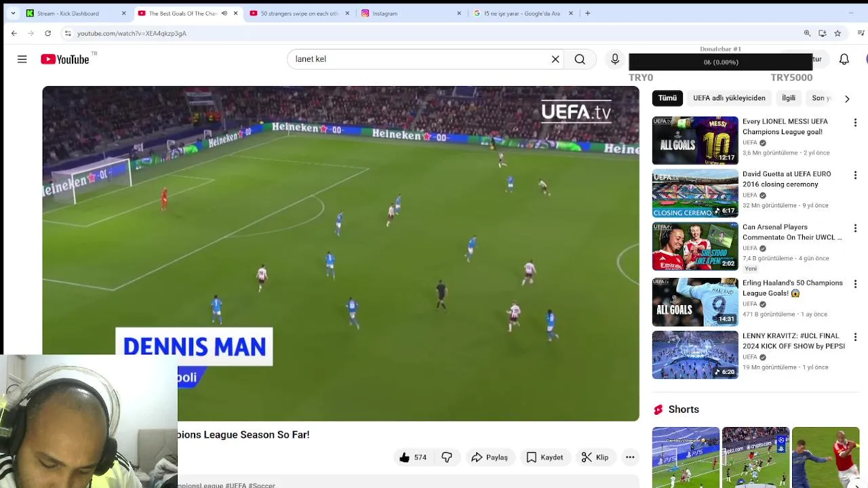Click the #UEFA hashtag under video
The width and height of the screenshot is (868, 488).
236,485
